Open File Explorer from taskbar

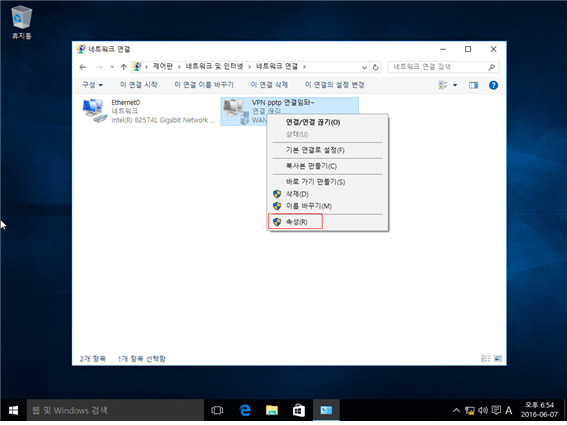[272, 410]
